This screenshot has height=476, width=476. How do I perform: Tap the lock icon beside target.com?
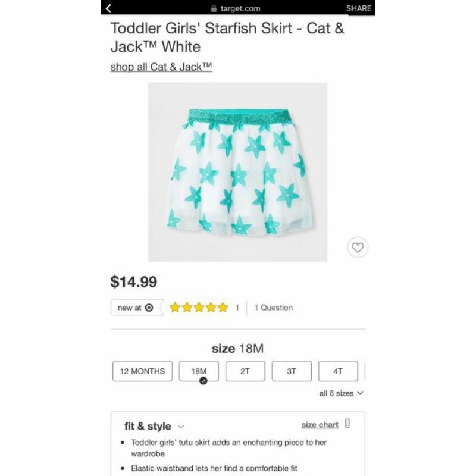(214, 8)
